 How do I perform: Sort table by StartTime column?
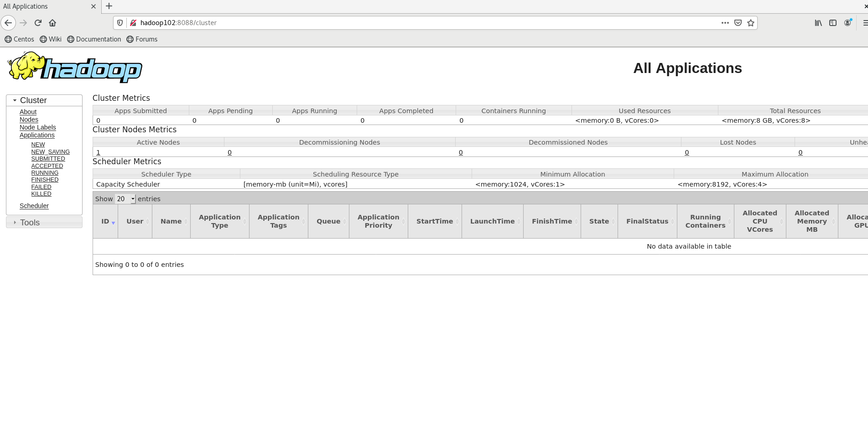click(435, 221)
